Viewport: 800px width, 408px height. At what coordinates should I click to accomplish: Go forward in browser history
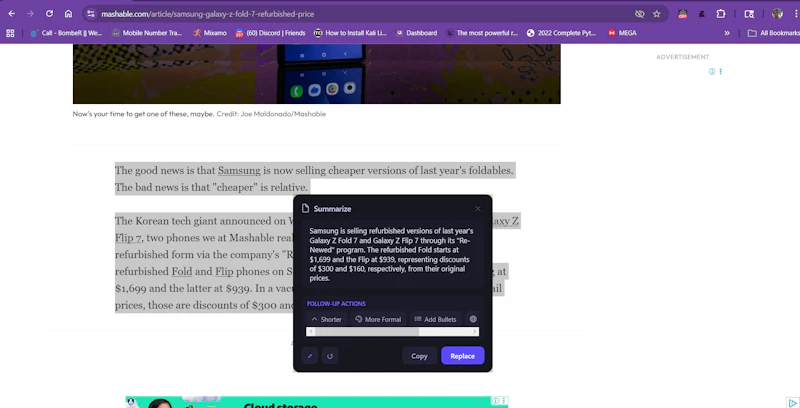click(30, 14)
